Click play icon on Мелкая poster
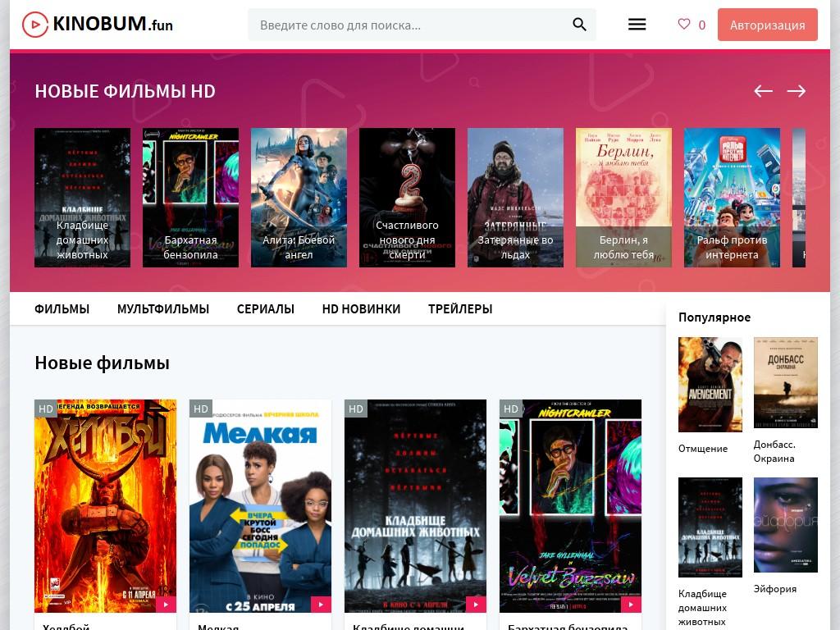The height and width of the screenshot is (630, 840). (321, 605)
